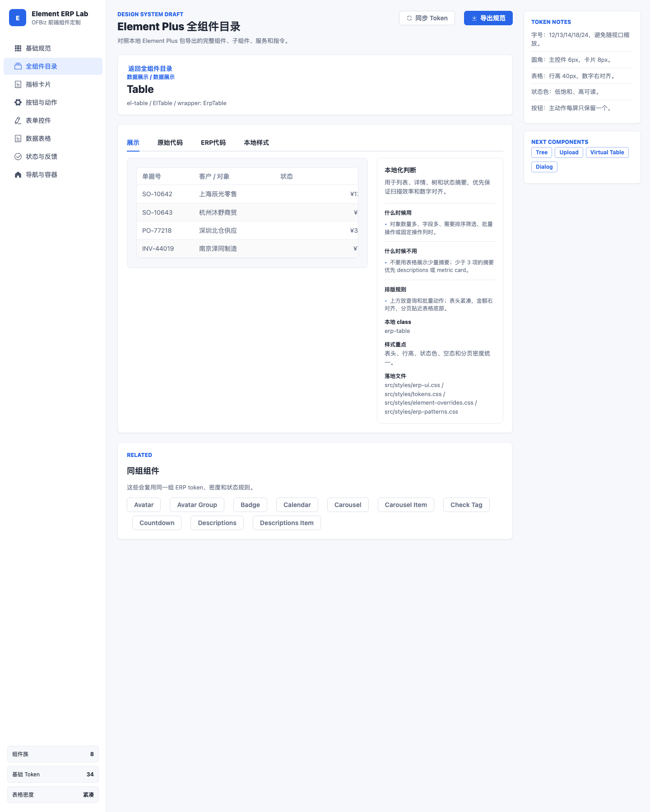
Task: Click the 同步 Token button
Action: (x=427, y=18)
